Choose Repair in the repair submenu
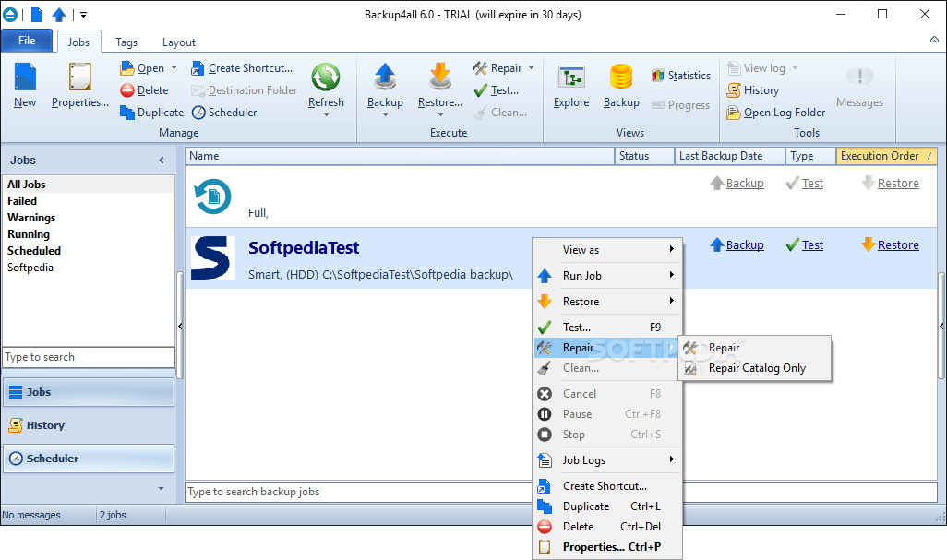 pos(755,348)
